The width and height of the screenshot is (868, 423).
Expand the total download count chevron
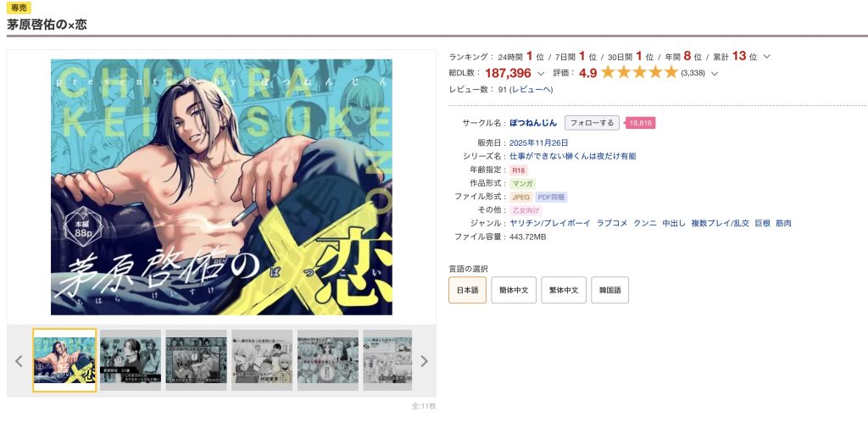point(541,73)
